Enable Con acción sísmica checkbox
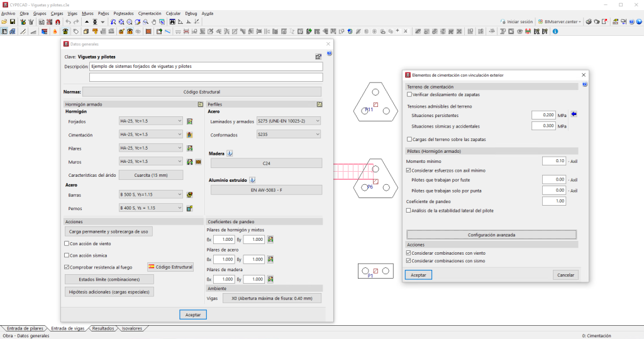The height and width of the screenshot is (339, 644). 67,255
